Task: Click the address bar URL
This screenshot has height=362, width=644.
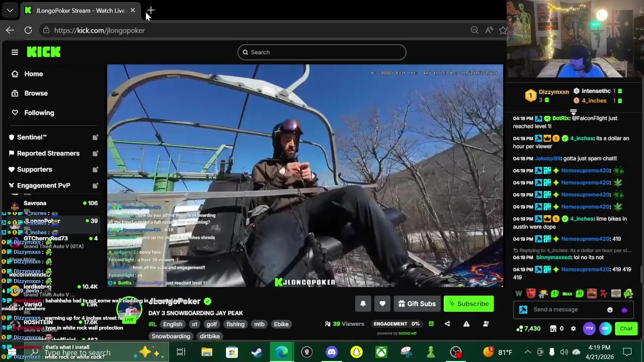Action: pos(100,30)
